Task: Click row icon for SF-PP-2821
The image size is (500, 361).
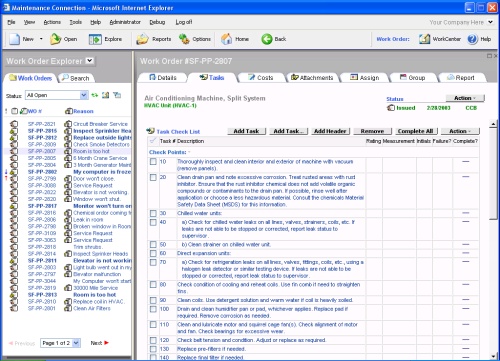Action: point(14,124)
